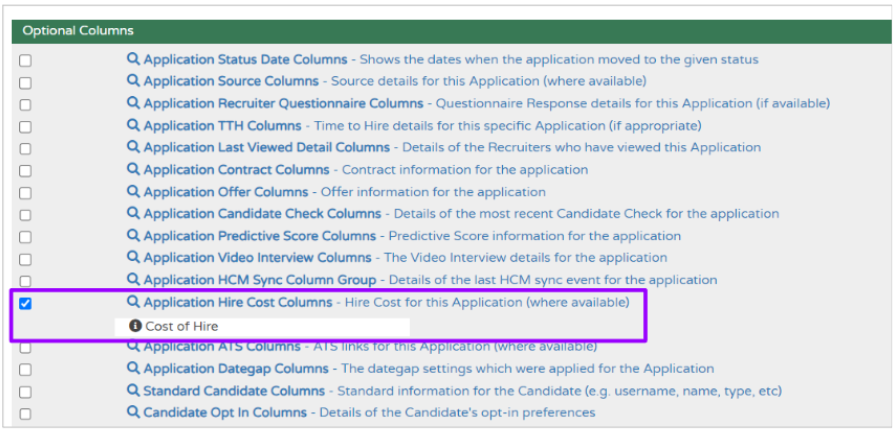Expand the Application Recruiter Questionnaire Columns link
895x430 pixels.
coord(283,104)
